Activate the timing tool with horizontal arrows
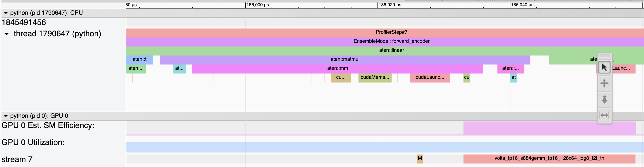 pos(604,115)
